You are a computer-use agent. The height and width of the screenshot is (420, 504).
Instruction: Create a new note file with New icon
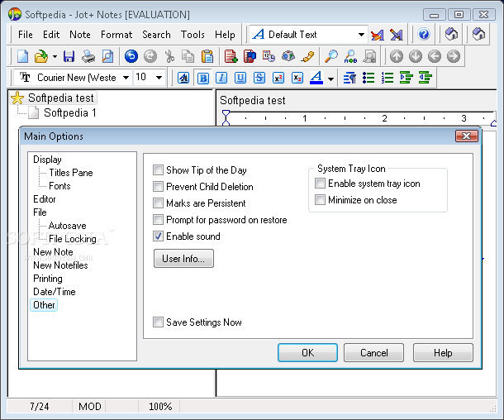click(22, 56)
